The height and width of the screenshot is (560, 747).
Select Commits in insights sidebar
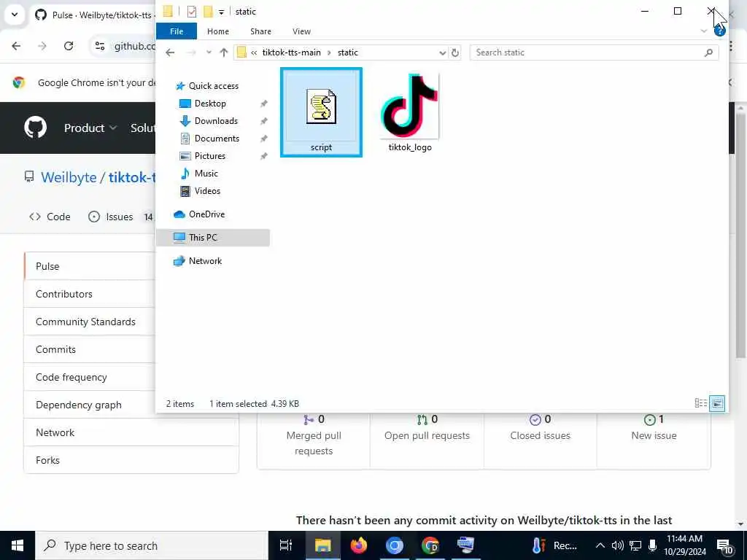point(90,349)
